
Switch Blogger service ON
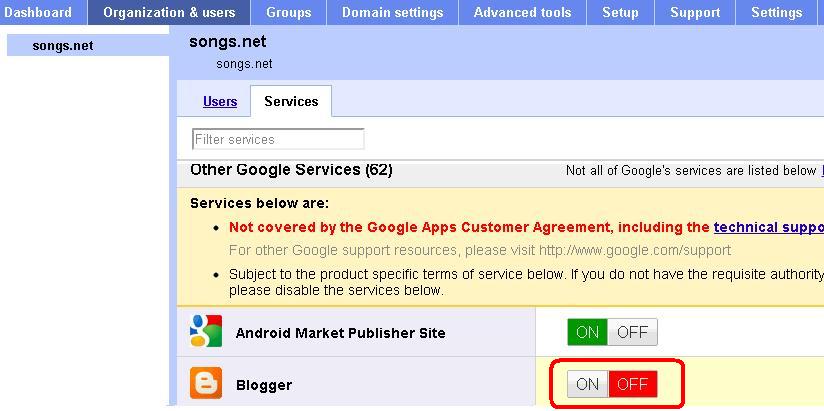click(x=588, y=384)
